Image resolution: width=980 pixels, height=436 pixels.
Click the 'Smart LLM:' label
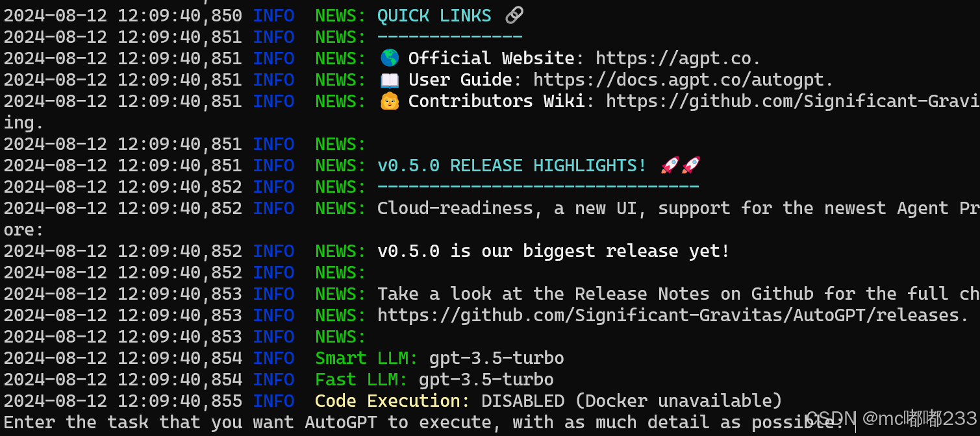tap(368, 358)
